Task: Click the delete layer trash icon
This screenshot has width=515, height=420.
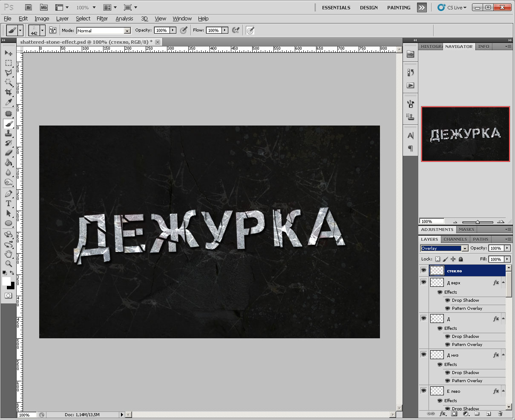Action: pos(500,413)
